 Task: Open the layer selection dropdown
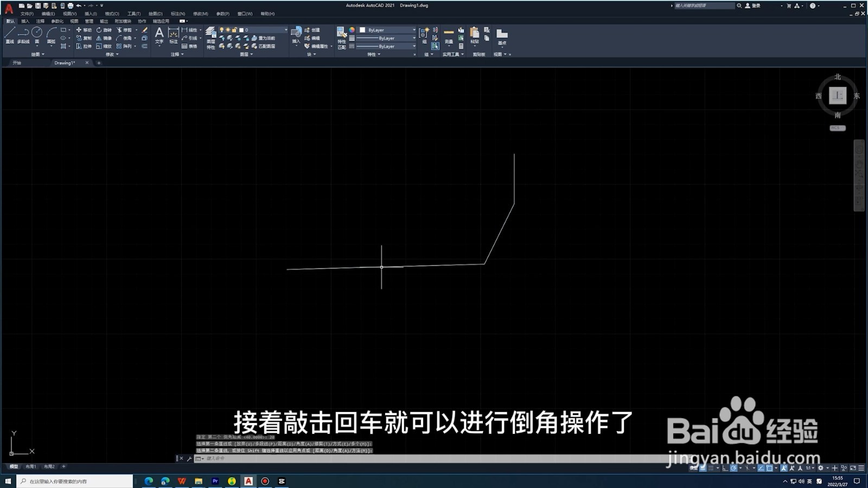266,29
